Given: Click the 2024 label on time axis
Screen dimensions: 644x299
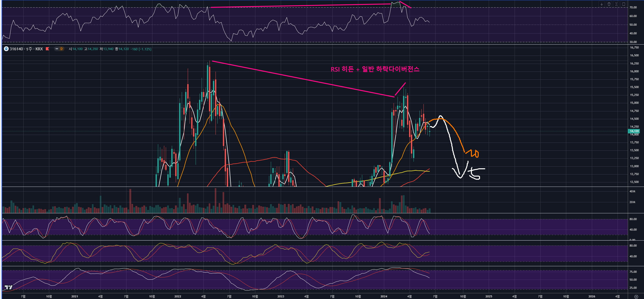Looking at the screenshot, I should 384,296.
